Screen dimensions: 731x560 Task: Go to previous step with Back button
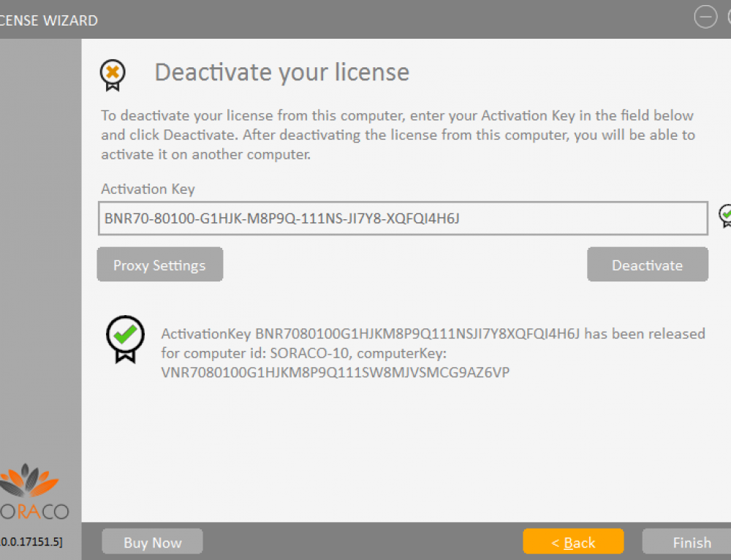[x=573, y=542]
